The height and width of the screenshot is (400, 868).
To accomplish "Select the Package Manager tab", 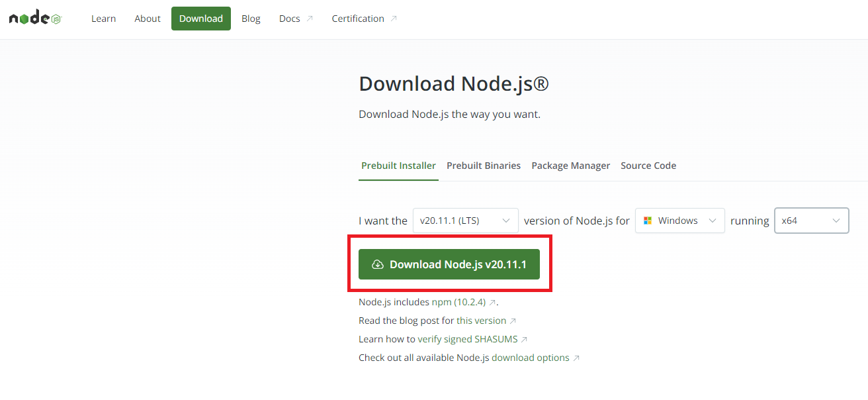I will [571, 166].
